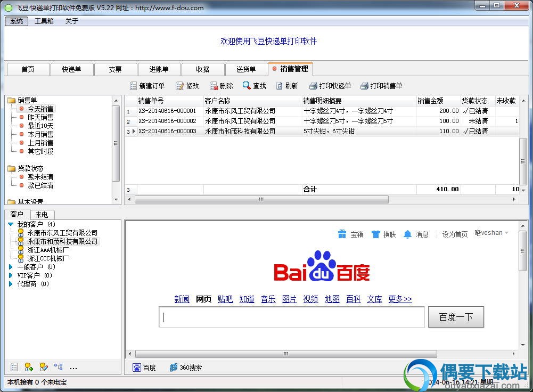
Task: Click the 修改 edit toolbar button
Action: point(187,86)
